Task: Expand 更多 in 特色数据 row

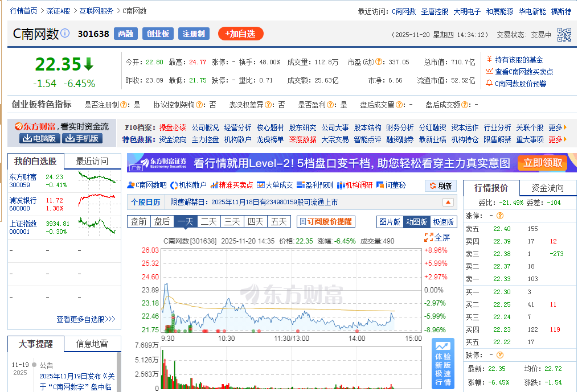Action: pos(558,139)
